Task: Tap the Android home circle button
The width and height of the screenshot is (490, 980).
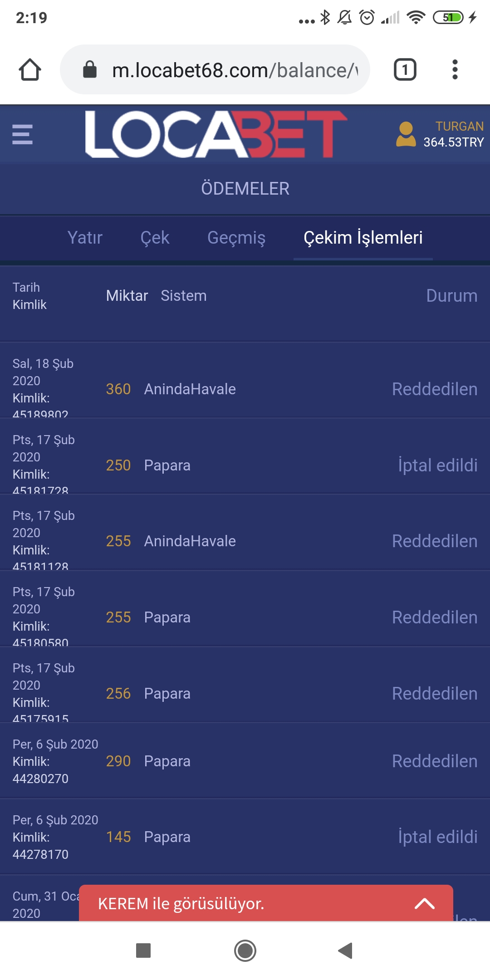Action: 245,951
